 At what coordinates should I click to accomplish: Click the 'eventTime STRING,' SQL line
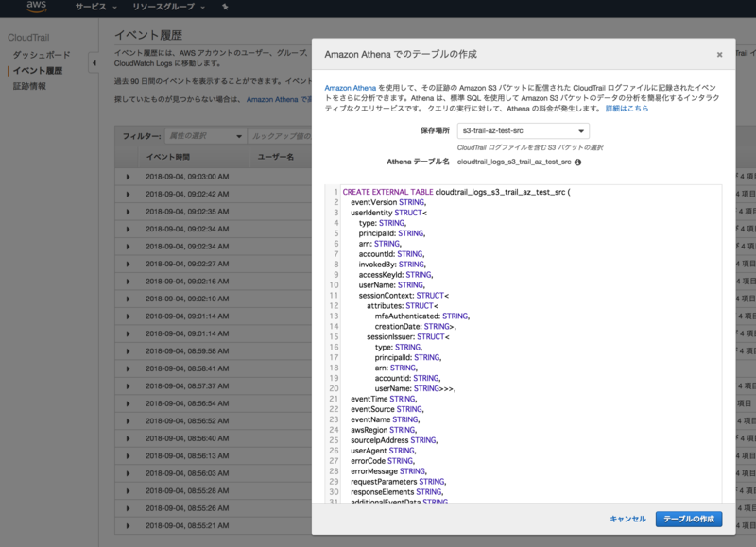(384, 399)
